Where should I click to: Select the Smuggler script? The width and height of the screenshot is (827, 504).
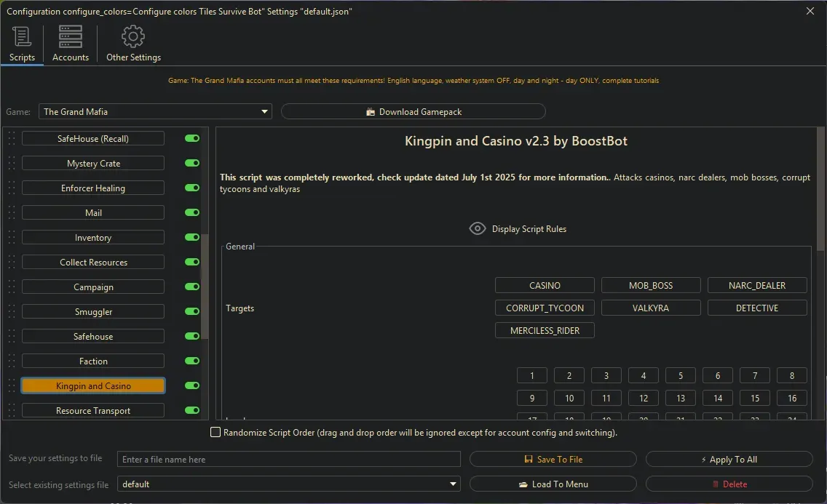coord(93,312)
